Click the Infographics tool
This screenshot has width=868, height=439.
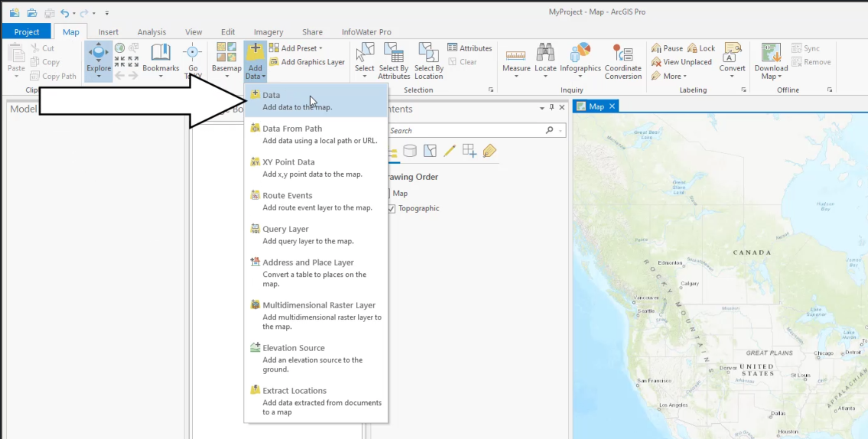580,60
